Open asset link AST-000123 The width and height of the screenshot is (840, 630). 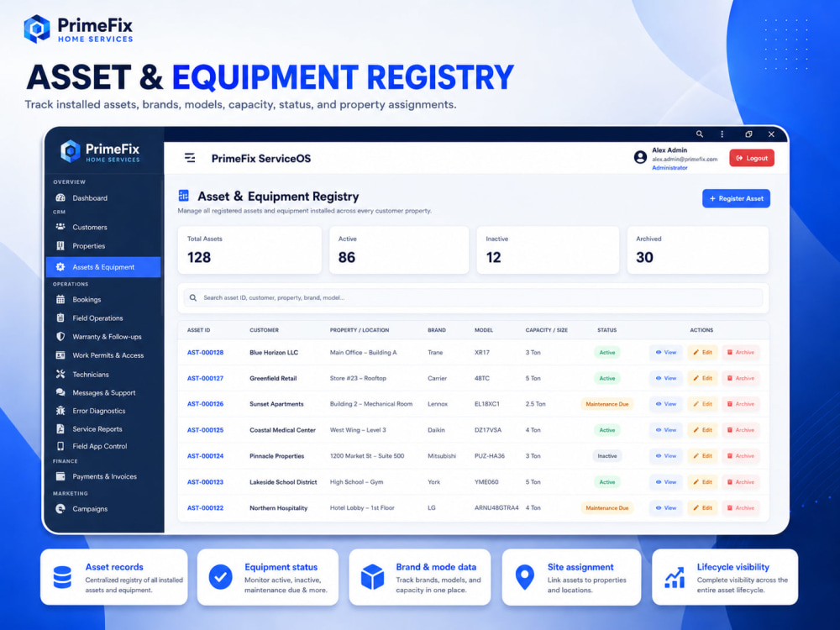click(205, 482)
